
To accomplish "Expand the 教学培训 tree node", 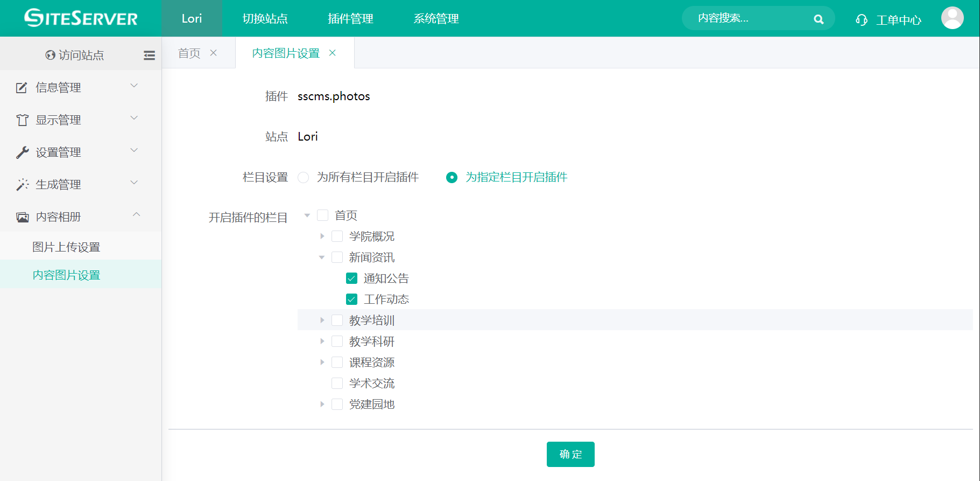I will tap(322, 320).
